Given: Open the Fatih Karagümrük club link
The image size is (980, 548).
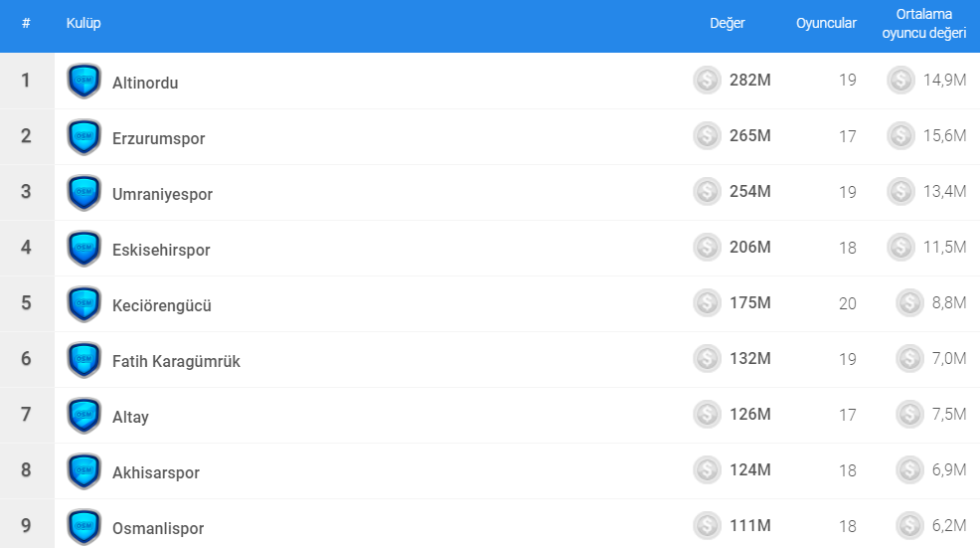Looking at the screenshot, I should click(x=176, y=361).
